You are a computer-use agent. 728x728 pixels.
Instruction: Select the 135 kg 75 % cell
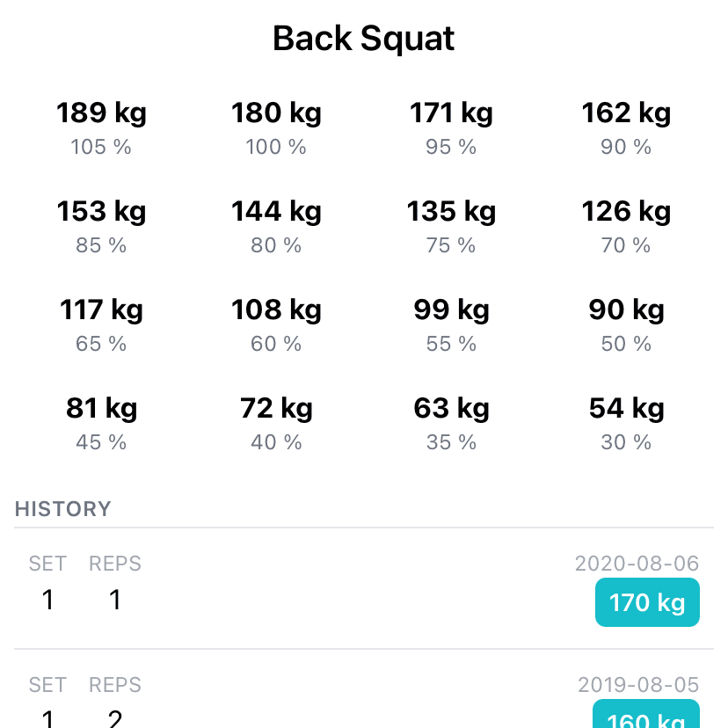tap(451, 226)
